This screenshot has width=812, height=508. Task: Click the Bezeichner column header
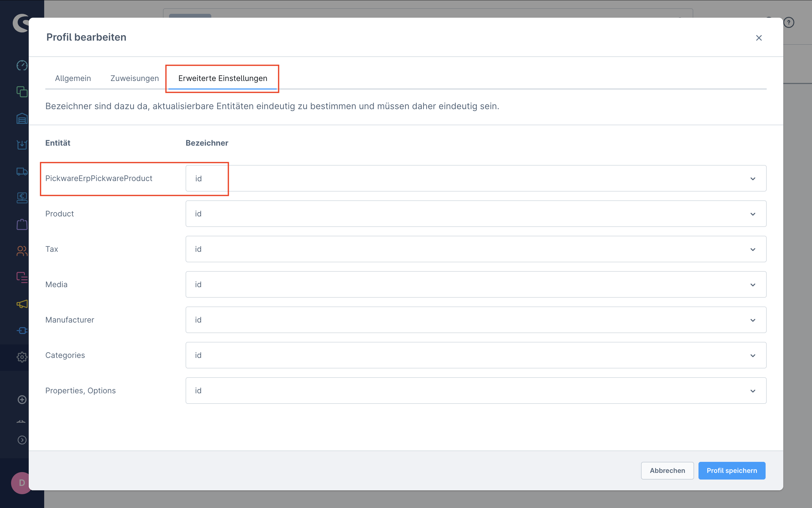click(x=207, y=143)
